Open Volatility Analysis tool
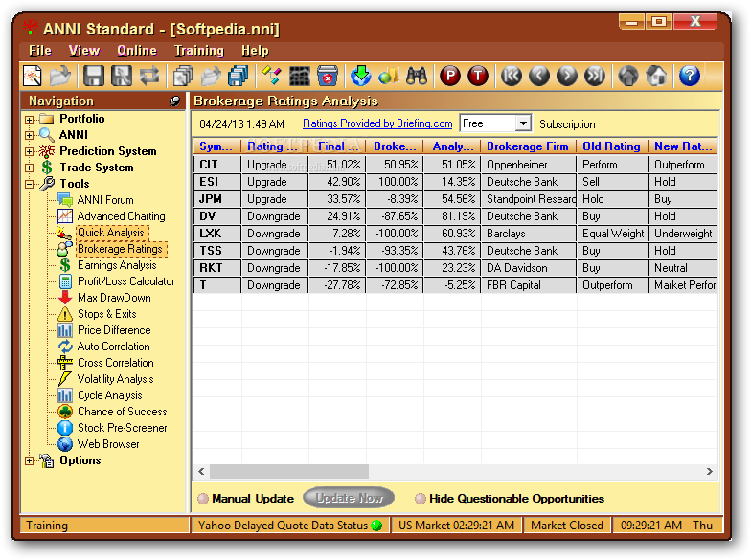Image resolution: width=751 pixels, height=560 pixels. (x=116, y=379)
